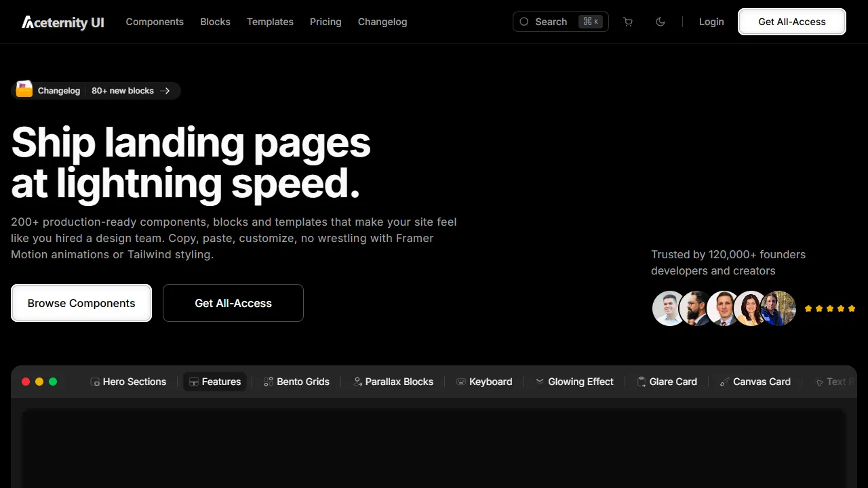Show the Keyboard component tab
Screen dimensions: 868x488
point(484,382)
